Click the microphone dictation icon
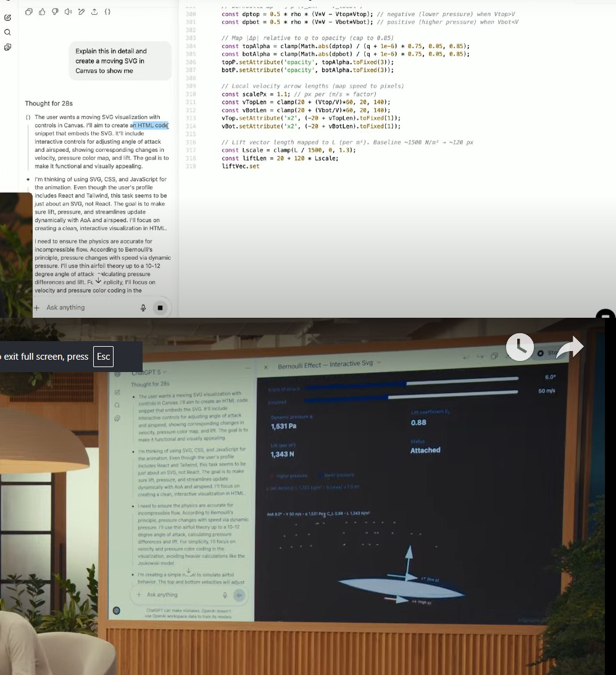616x675 pixels. point(143,307)
